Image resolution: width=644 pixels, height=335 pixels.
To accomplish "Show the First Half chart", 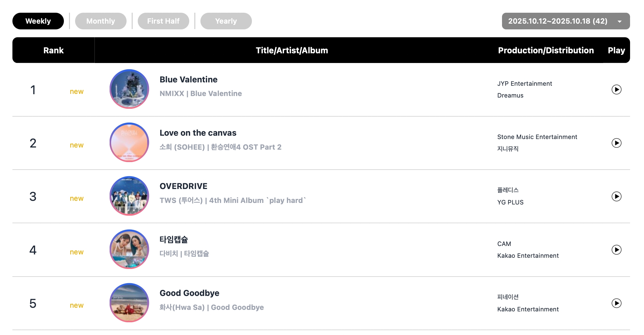I will click(163, 21).
